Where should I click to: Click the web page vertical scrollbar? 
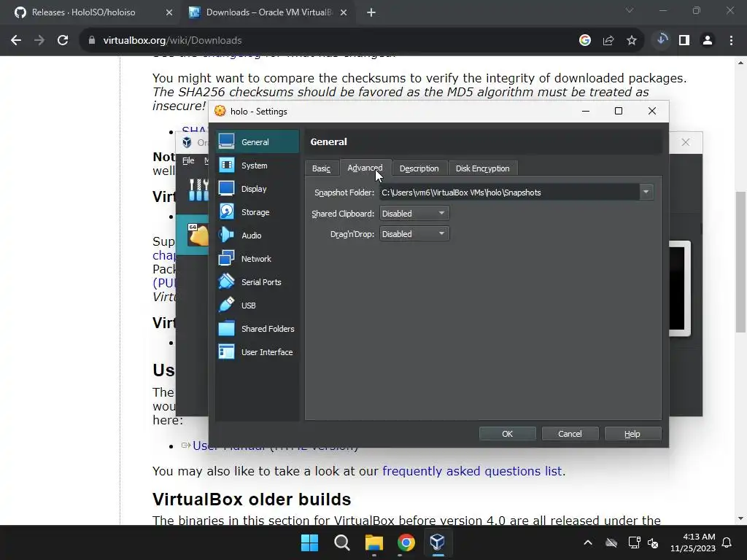click(x=740, y=262)
